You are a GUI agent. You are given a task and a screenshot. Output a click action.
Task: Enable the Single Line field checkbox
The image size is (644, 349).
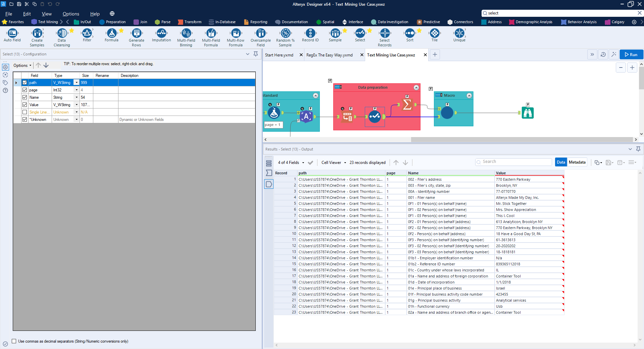24,112
